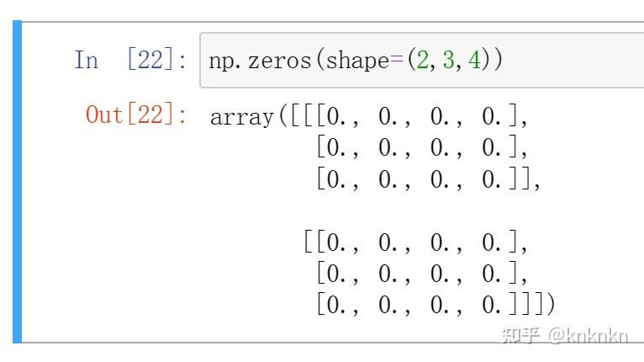This screenshot has width=644, height=362.
Task: Click the In [22] prompt label
Action: pos(130,60)
